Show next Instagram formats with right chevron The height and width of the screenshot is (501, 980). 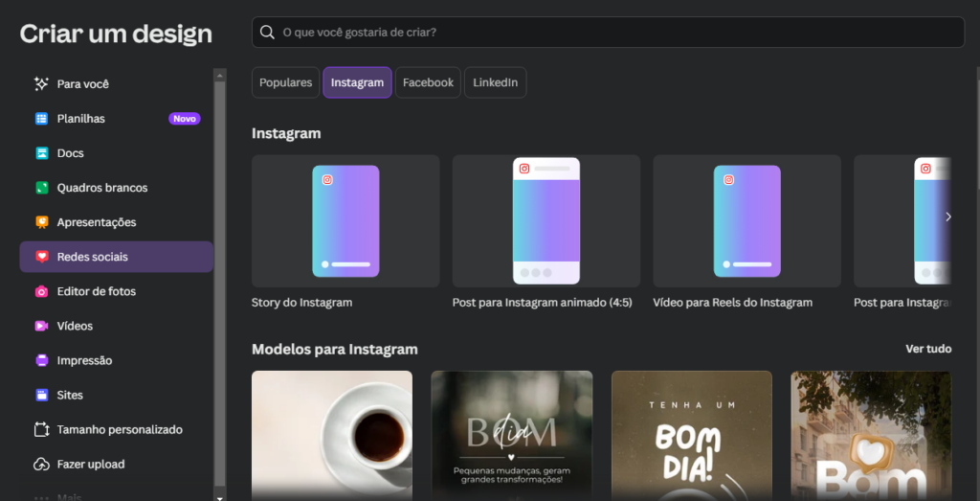(x=948, y=217)
